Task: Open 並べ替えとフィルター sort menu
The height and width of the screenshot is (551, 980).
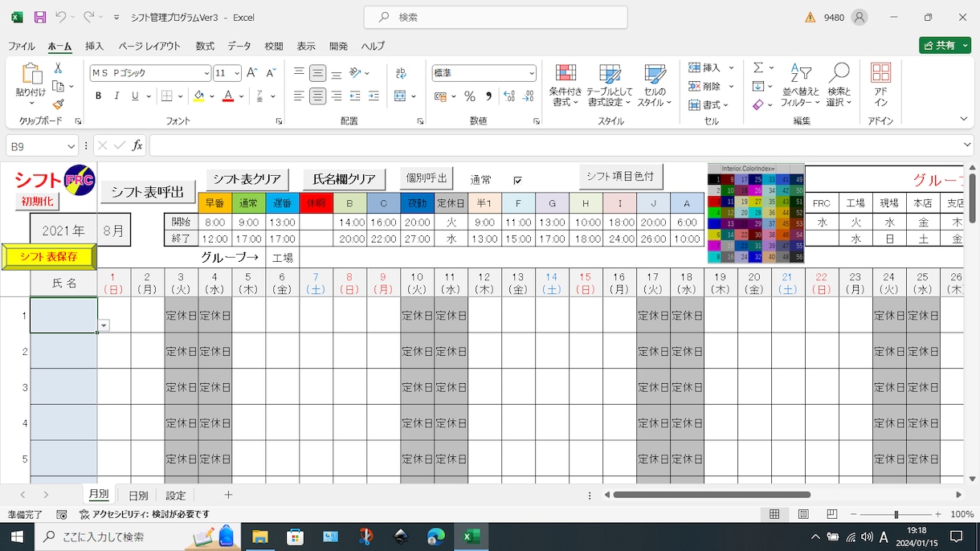Action: point(801,85)
